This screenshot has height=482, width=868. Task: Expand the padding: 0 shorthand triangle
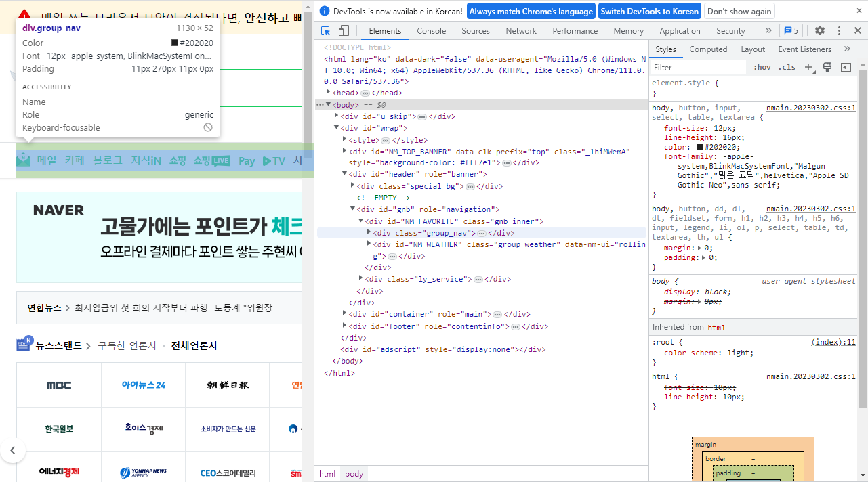click(704, 257)
